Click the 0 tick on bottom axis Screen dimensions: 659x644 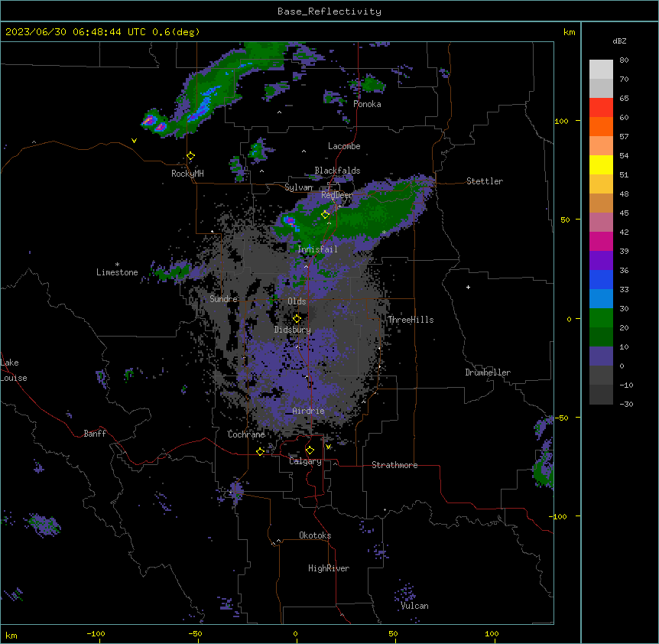coord(295,634)
